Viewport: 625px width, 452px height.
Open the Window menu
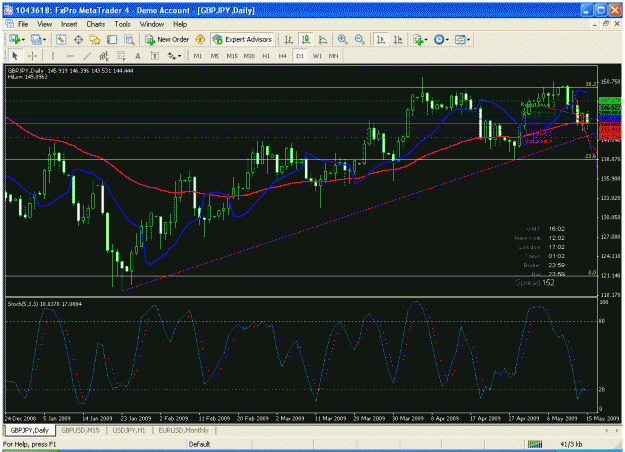pos(151,24)
